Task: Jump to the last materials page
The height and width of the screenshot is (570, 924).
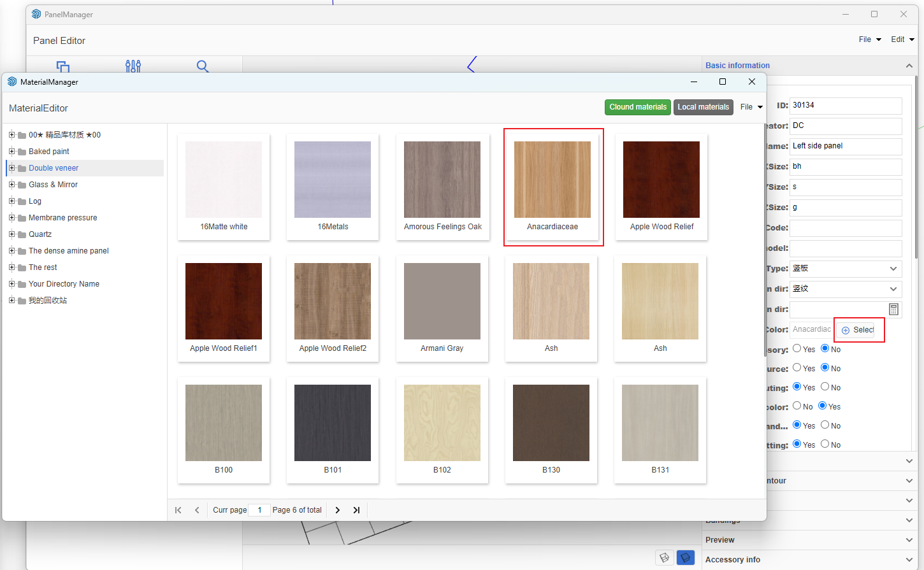Action: pos(357,510)
